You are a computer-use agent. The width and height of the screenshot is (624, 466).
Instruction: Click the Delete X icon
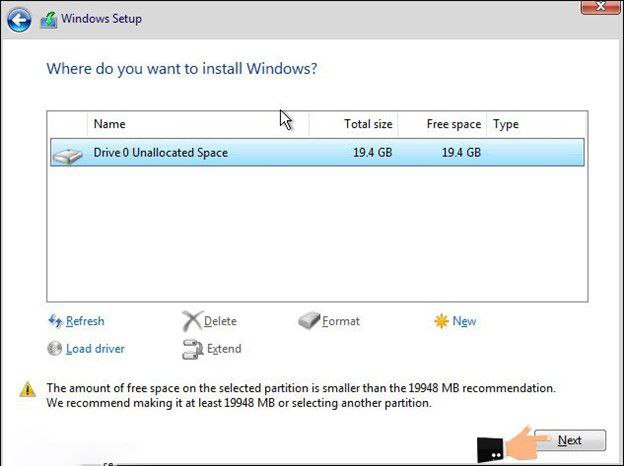(192, 321)
